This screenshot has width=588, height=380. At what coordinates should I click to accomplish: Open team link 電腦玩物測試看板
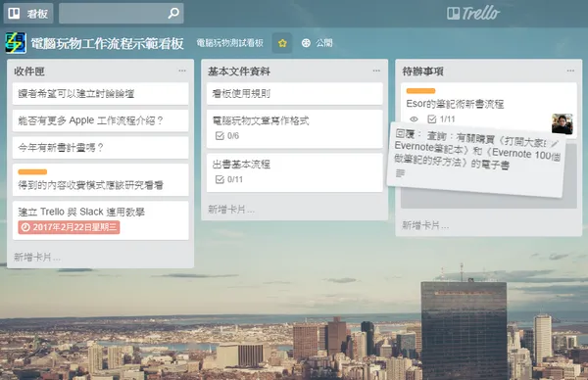(x=230, y=43)
